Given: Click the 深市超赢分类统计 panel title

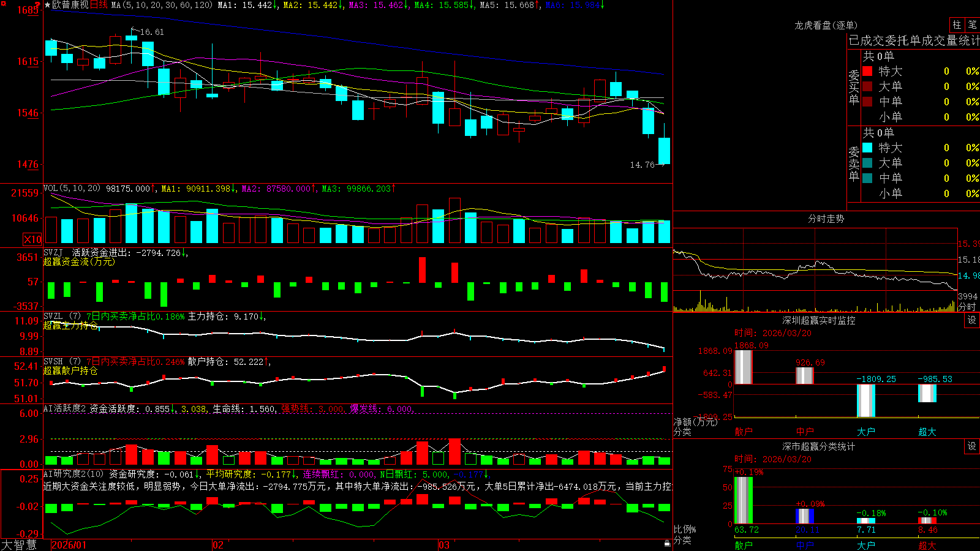Looking at the screenshot, I should (x=819, y=446).
